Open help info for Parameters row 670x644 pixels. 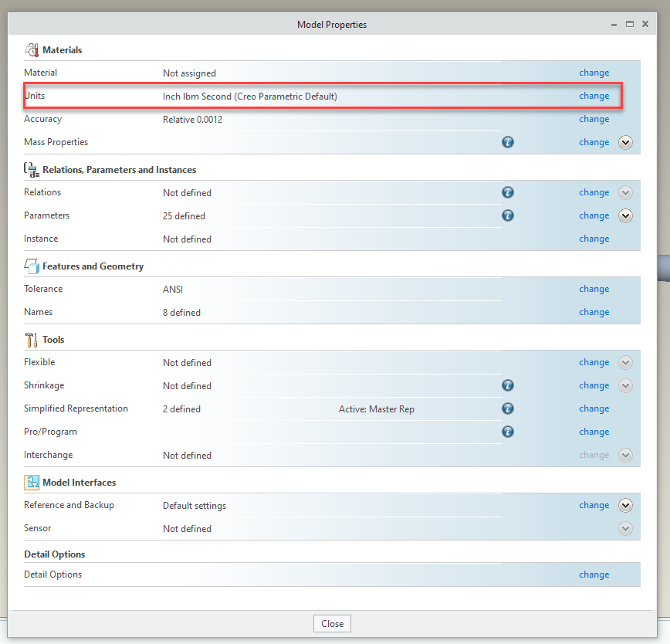coord(508,215)
